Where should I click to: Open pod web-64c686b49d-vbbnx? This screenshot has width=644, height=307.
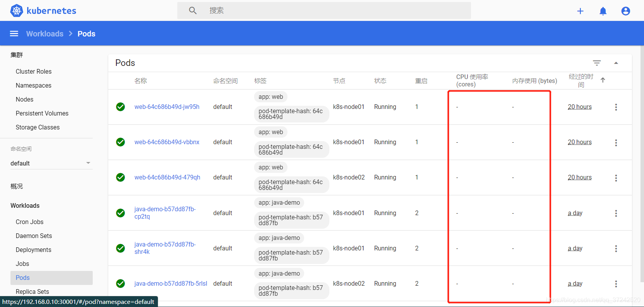tap(167, 142)
